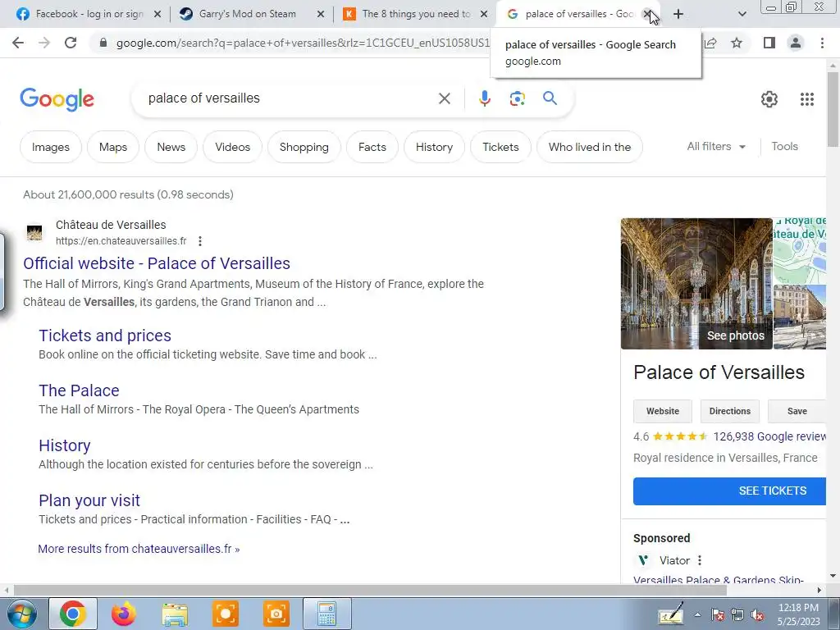Viewport: 840px width, 630px height.
Task: Select the Facts filter chip
Action: [372, 147]
